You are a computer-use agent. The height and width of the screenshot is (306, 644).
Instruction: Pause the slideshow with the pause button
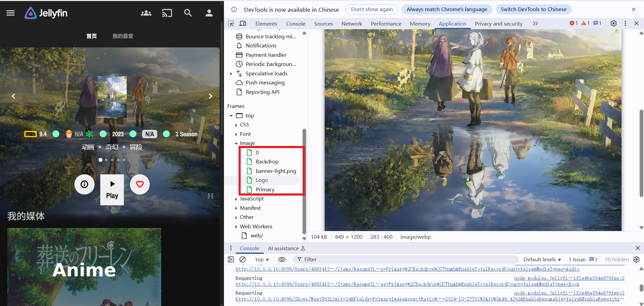[211, 196]
